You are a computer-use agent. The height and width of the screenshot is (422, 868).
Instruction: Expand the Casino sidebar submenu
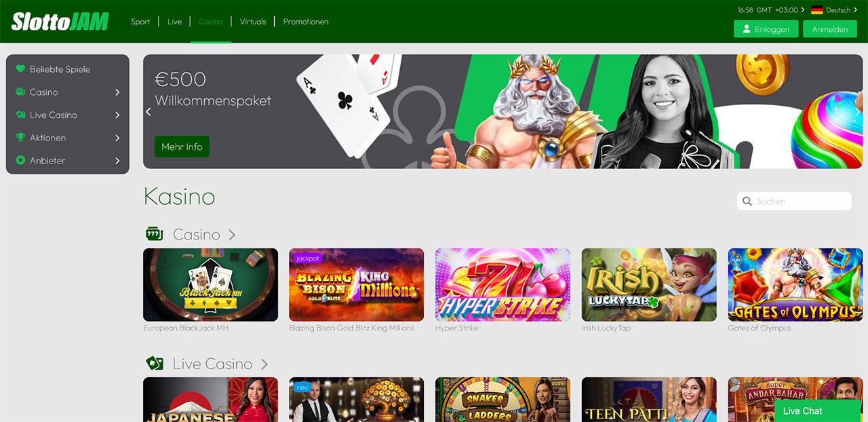[x=117, y=92]
